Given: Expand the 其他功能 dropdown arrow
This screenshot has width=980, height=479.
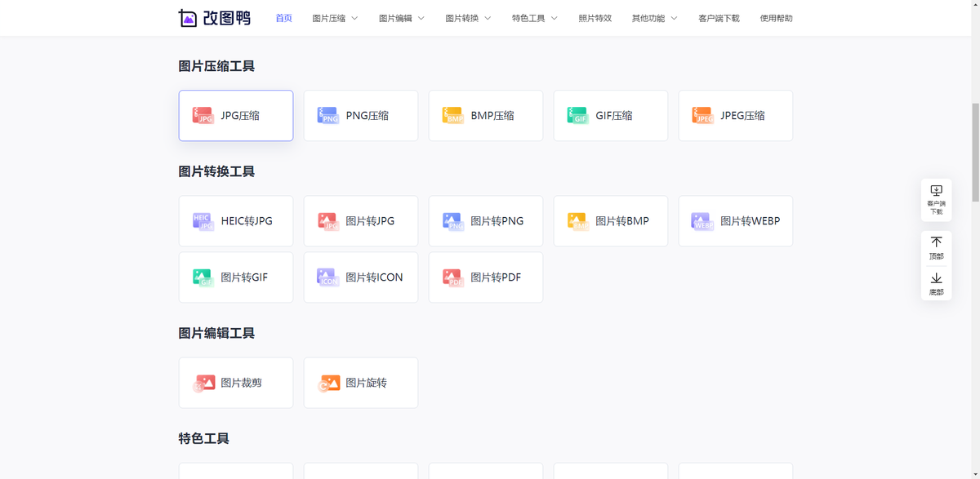Looking at the screenshot, I should pos(674,18).
